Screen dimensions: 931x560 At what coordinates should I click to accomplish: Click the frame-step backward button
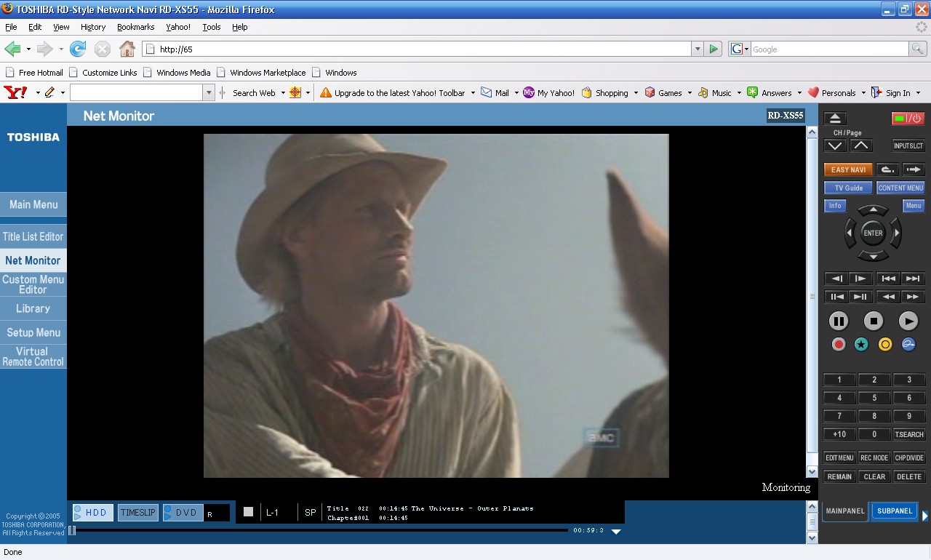pos(836,297)
